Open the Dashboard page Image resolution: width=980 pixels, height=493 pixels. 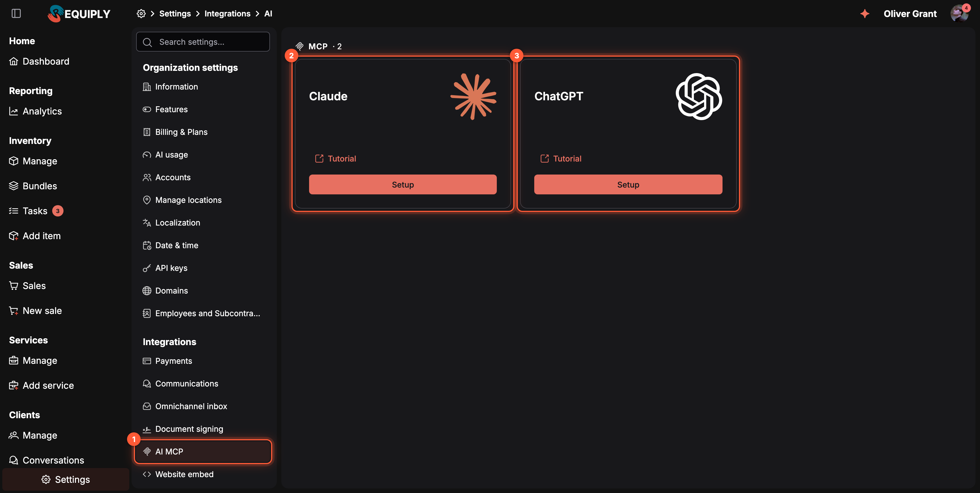point(39,61)
